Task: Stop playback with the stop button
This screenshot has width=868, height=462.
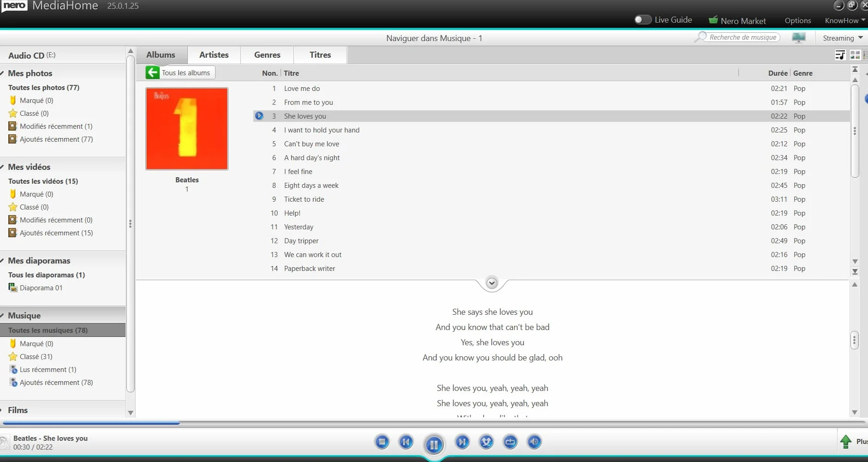Action: point(382,442)
